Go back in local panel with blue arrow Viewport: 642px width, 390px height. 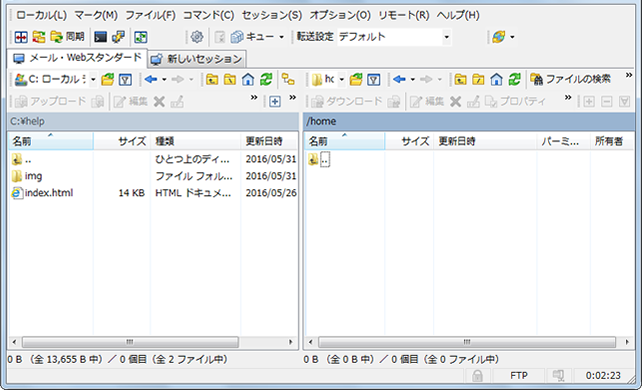(151, 79)
